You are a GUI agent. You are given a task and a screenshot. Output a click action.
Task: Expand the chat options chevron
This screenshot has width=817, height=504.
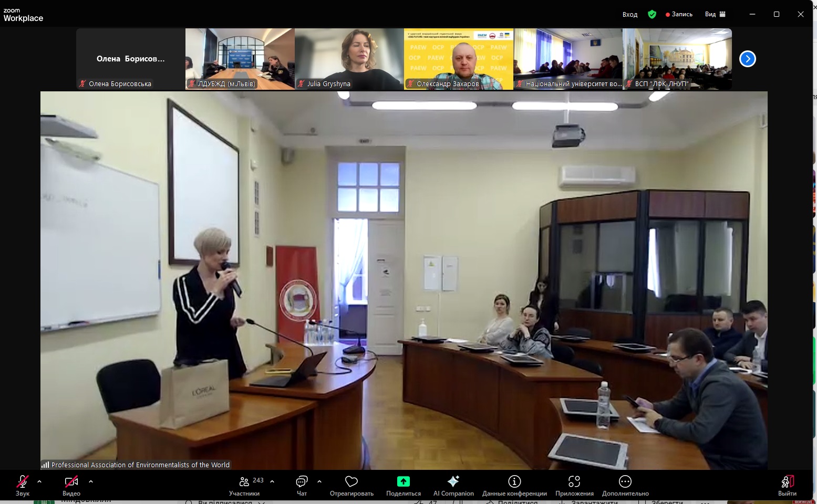point(319,481)
